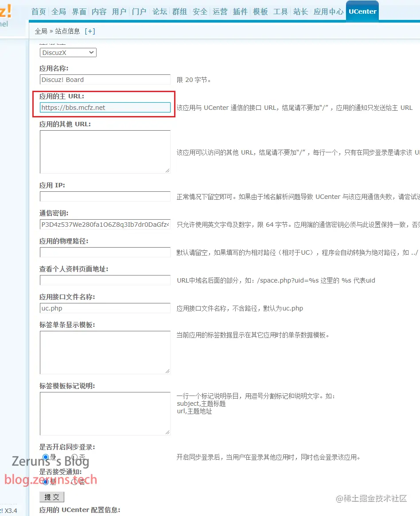The width and height of the screenshot is (420, 516).
Task: Open the 论坛 menu tab
Action: coord(159,12)
